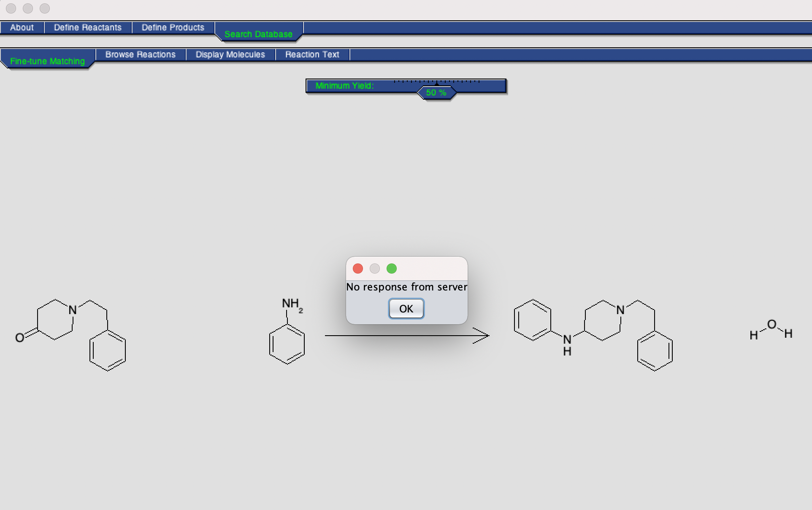Switch to the Define Reactants tab
This screenshot has width=812, height=510.
pyautogui.click(x=88, y=27)
